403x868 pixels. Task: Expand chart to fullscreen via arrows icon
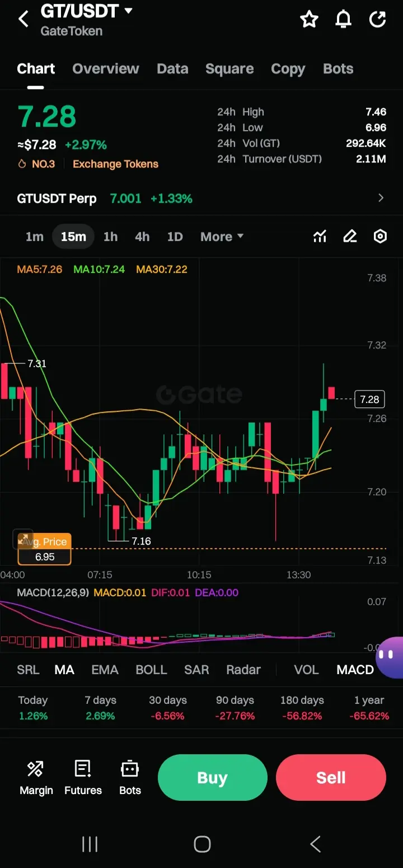[x=24, y=540]
